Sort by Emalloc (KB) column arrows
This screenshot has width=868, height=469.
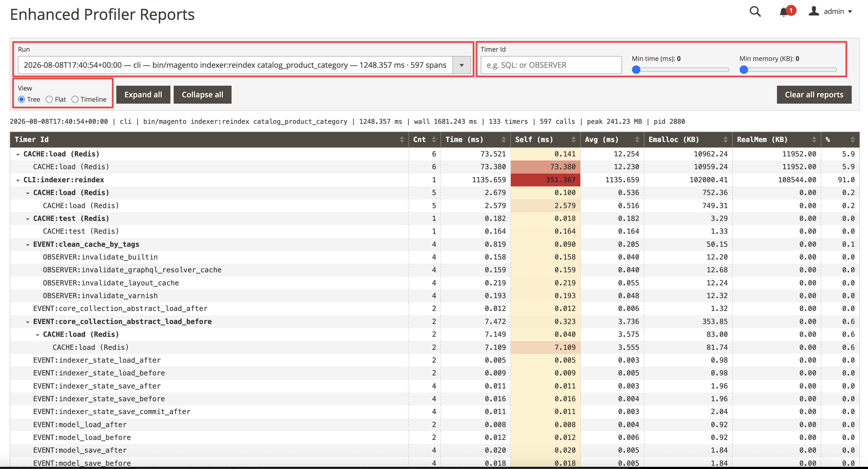click(726, 140)
